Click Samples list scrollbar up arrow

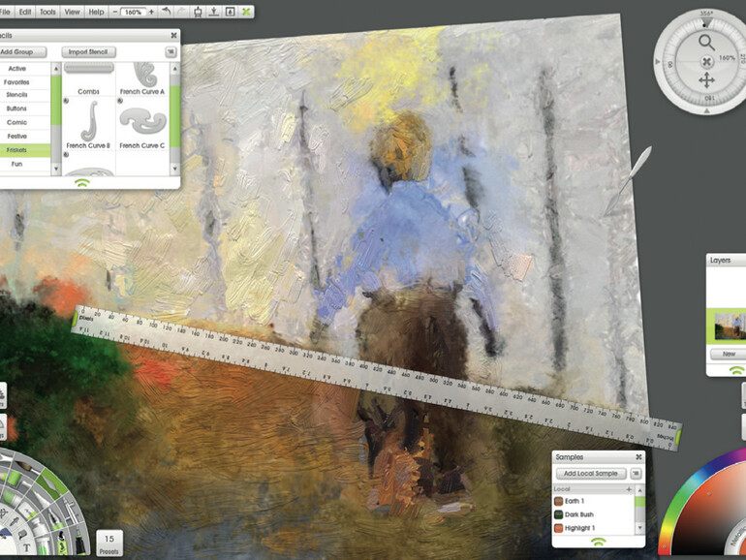pos(639,490)
